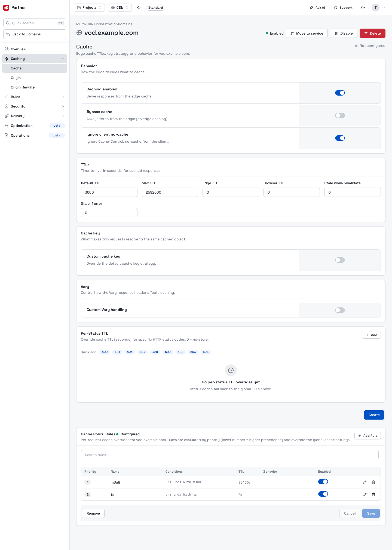This screenshot has width=392, height=550.
Task: Click Move to service button
Action: 307,33
